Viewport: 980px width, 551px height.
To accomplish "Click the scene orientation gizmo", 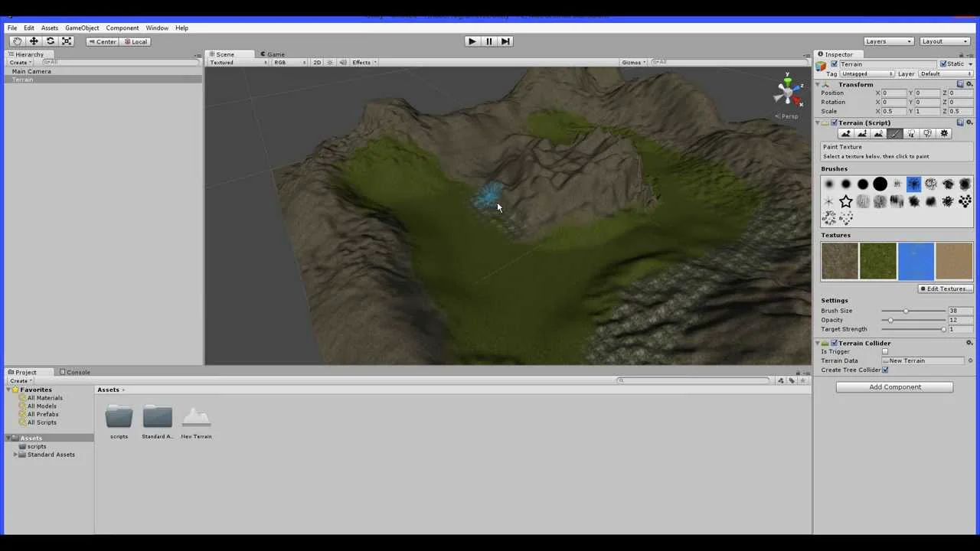I will click(788, 93).
